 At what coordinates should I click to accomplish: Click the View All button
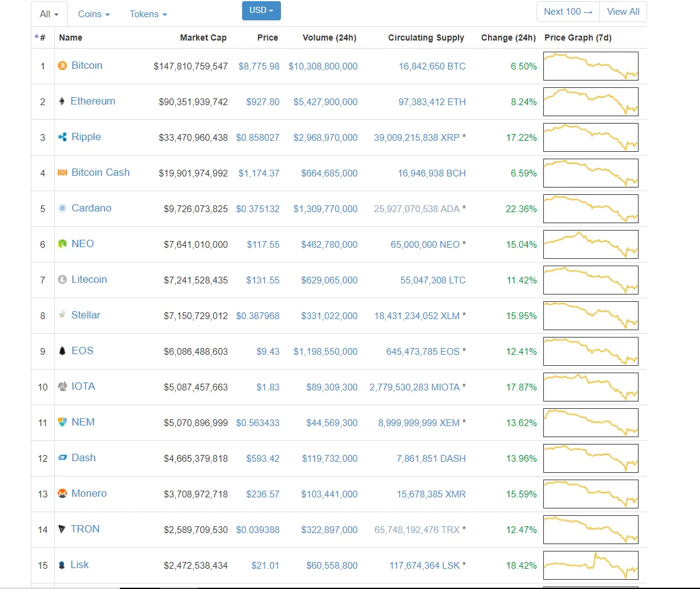(623, 12)
